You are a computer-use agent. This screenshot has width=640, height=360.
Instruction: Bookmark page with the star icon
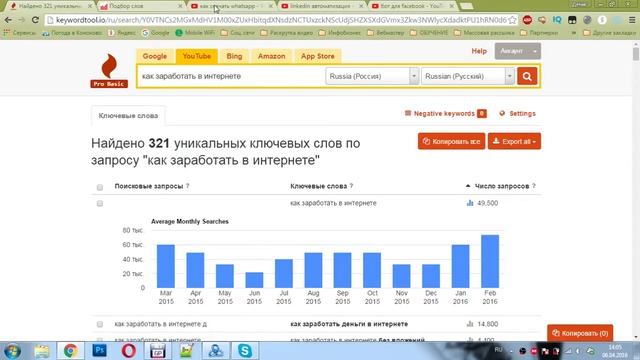(513, 20)
